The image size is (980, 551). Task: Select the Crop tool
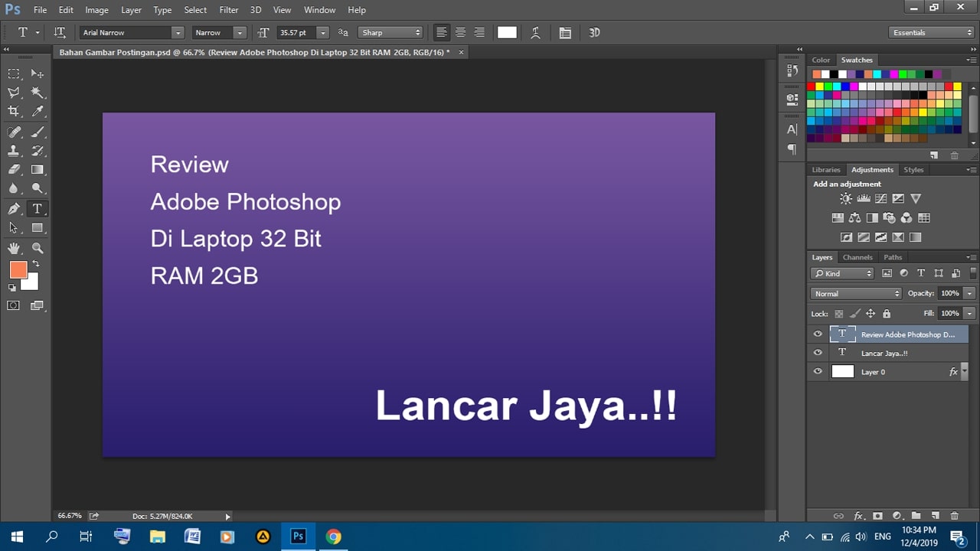point(14,112)
